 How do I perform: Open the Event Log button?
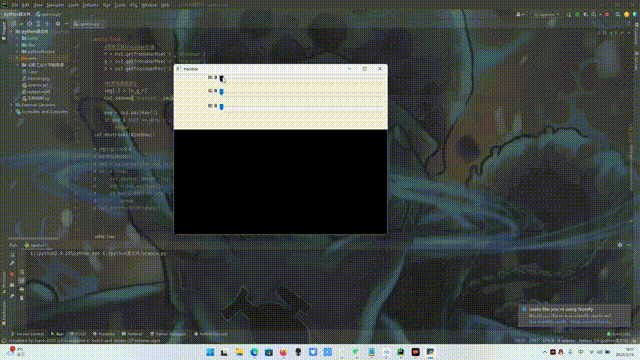click(x=618, y=334)
